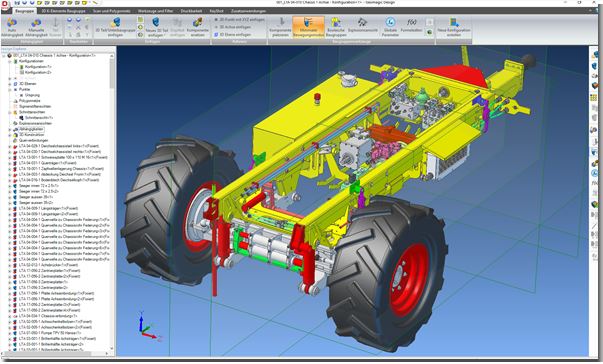This screenshot has width=603, height=364.
Task: Collapse the Punkte tree node
Action: point(10,90)
